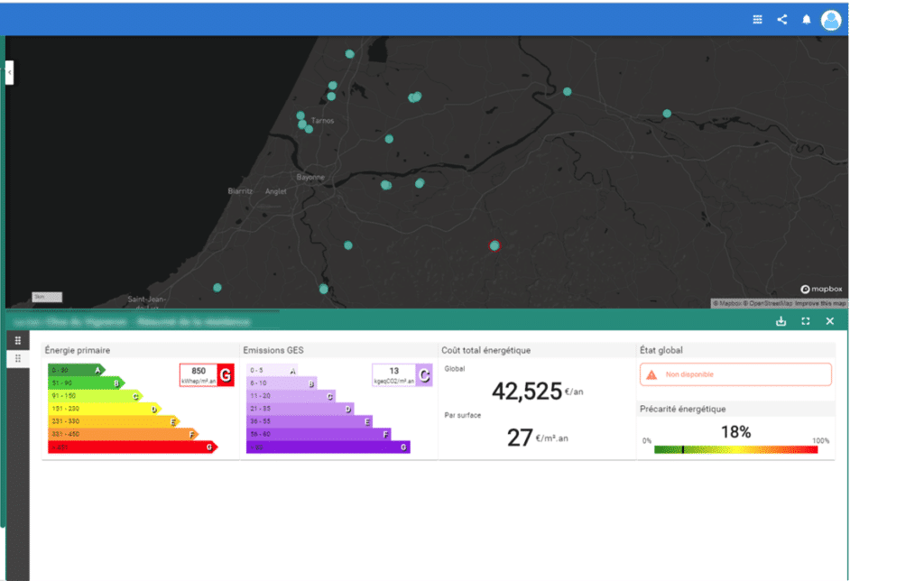The width and height of the screenshot is (924, 581).
Task: Open the OpenStreetMap attribution link
Action: (770, 303)
